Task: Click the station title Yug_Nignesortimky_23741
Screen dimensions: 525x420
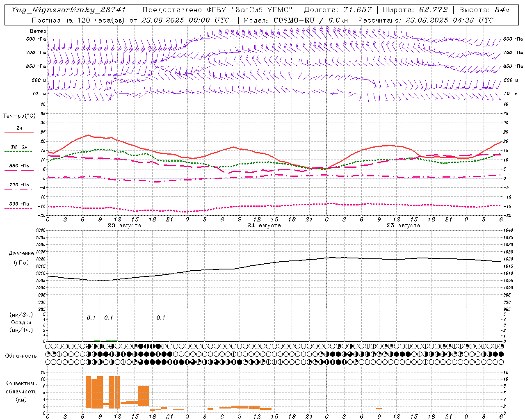Action: pyautogui.click(x=68, y=10)
